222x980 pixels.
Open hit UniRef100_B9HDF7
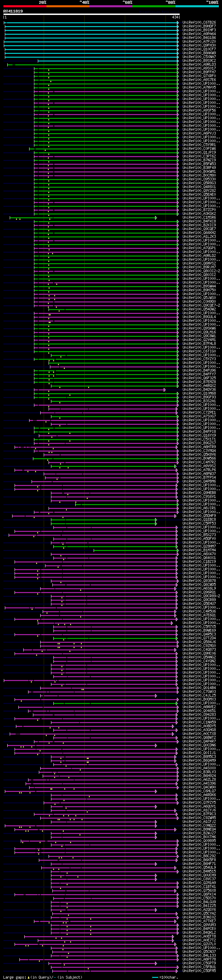199,26
